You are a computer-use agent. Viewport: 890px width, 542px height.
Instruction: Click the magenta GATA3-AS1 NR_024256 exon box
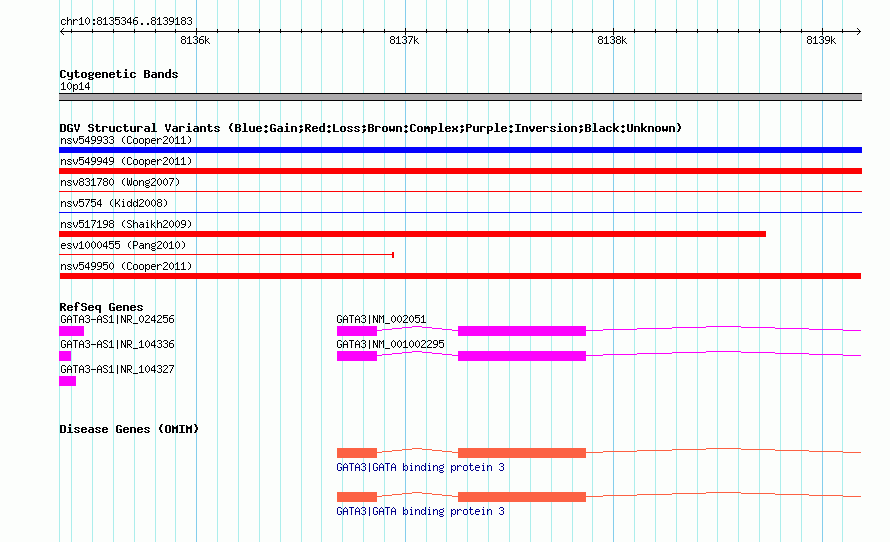point(72,331)
